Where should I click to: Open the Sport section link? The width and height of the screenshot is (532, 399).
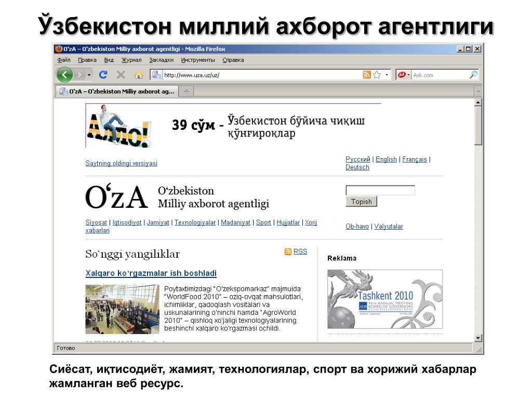click(x=263, y=222)
